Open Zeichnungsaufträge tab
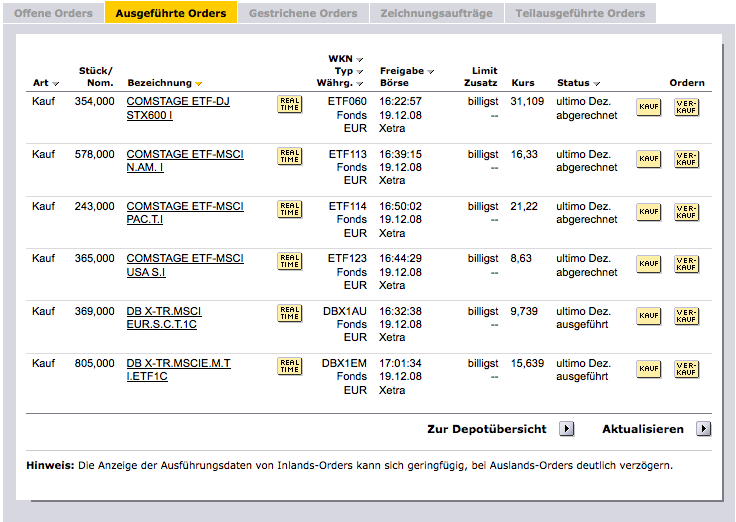This screenshot has height=522, width=736. coord(437,13)
